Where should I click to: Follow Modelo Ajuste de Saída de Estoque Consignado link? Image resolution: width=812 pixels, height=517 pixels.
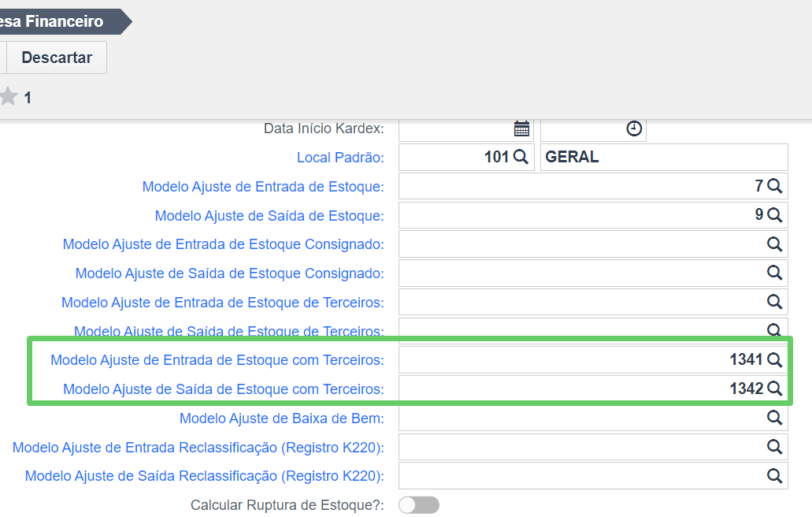[229, 273]
